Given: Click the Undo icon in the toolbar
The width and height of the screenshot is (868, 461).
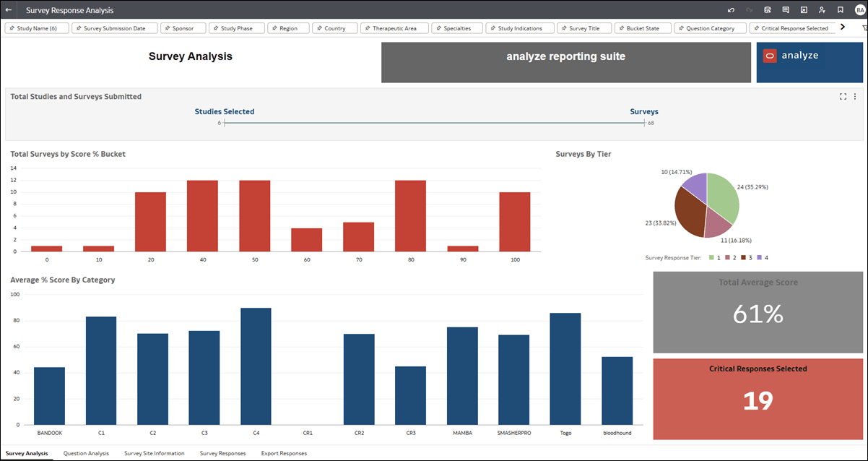Looking at the screenshot, I should 731,9.
